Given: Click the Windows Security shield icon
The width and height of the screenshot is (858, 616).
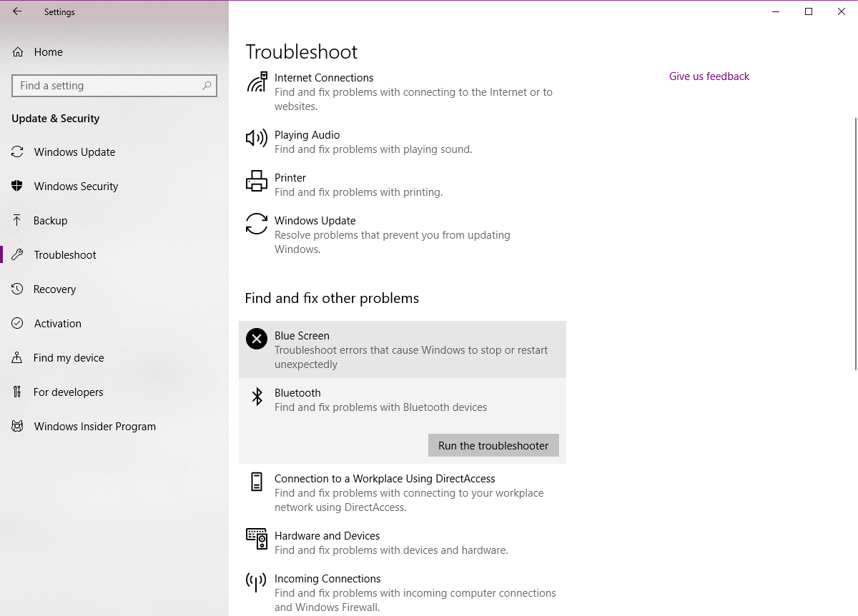Looking at the screenshot, I should coord(18,186).
